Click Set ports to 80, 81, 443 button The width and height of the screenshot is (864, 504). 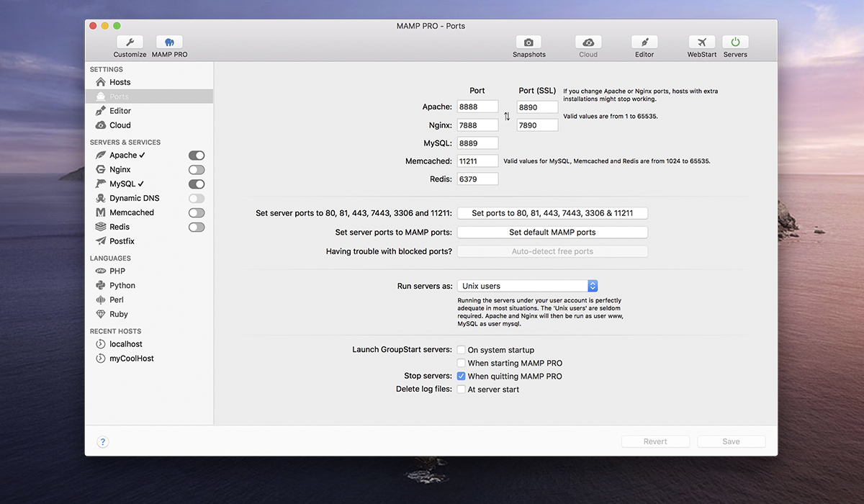[552, 213]
